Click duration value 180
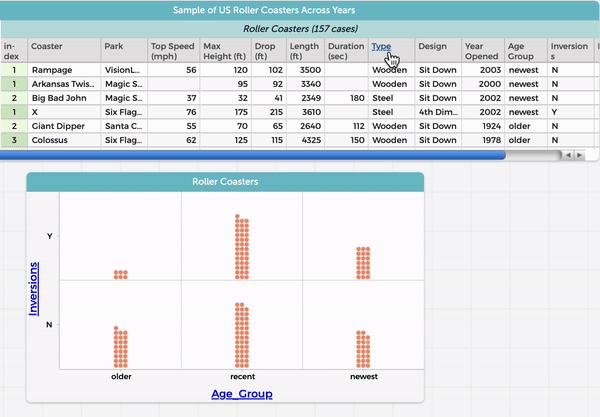 (x=347, y=98)
